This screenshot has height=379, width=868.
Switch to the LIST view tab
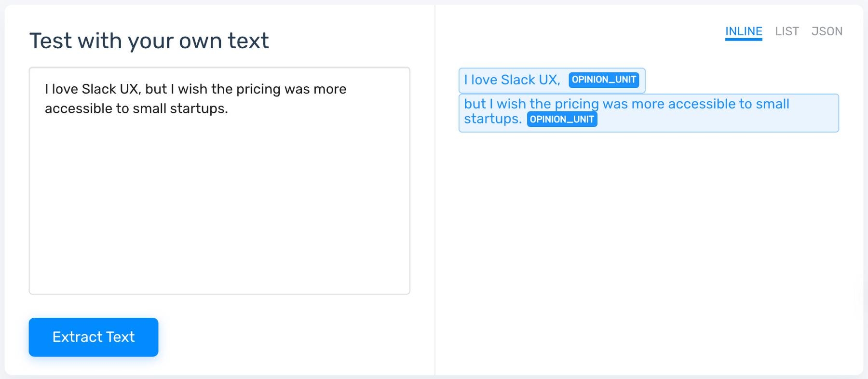[x=787, y=31]
